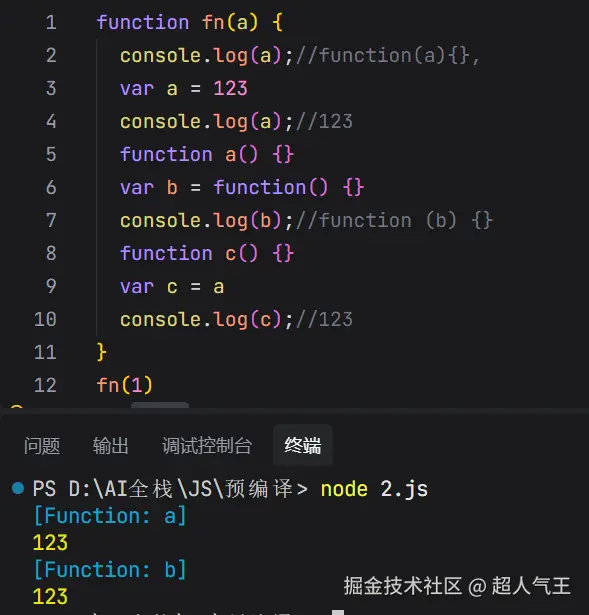Image resolution: width=589 pixels, height=615 pixels.
Task: Open the 调试控制台 tab
Action: pyautogui.click(x=207, y=446)
